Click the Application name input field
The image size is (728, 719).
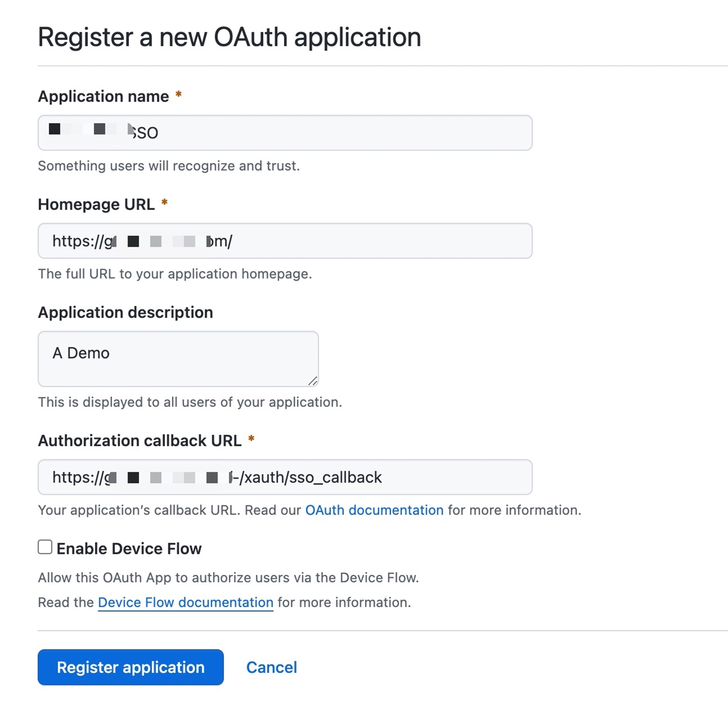[x=285, y=133]
